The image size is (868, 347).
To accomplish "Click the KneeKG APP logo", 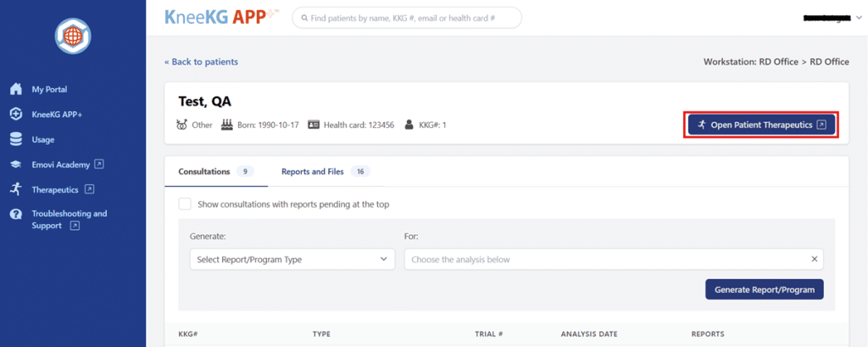I will click(221, 17).
